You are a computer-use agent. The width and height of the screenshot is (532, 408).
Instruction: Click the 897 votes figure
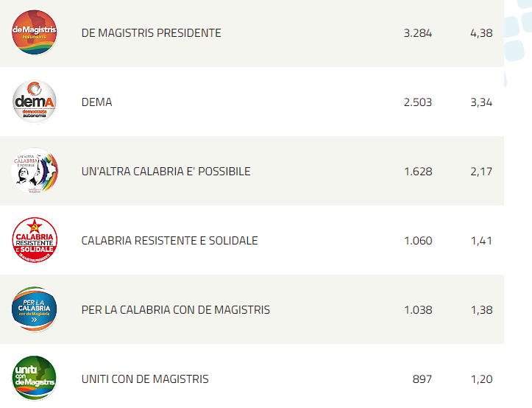coord(422,379)
